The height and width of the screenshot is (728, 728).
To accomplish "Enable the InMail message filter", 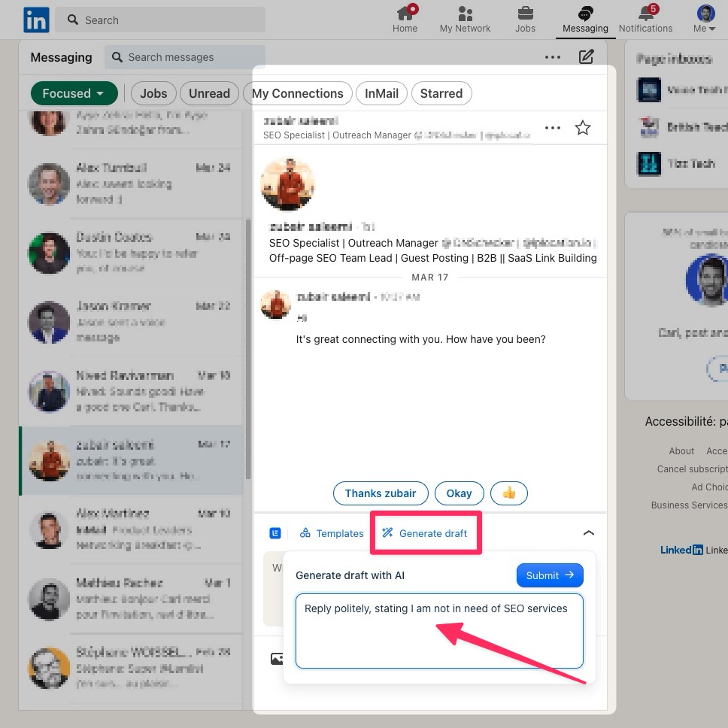I will coord(381,93).
